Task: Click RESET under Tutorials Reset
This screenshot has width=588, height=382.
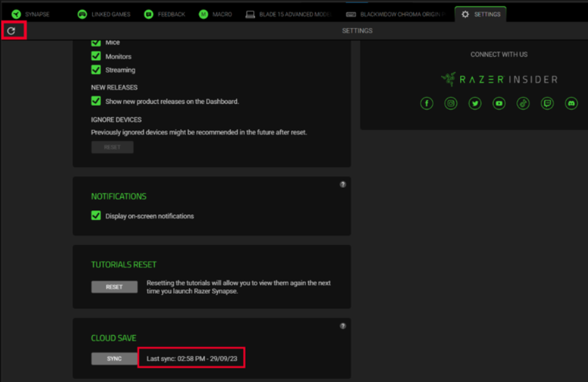Action: 114,287
